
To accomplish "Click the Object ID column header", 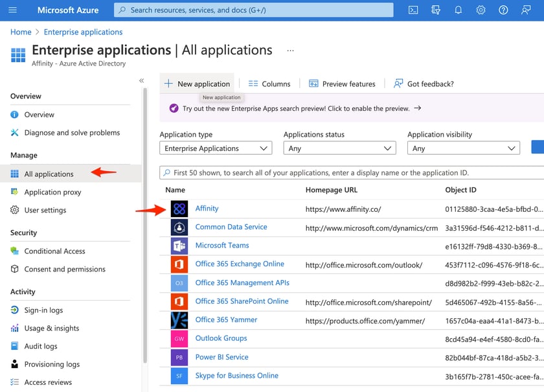I will pyautogui.click(x=460, y=190).
